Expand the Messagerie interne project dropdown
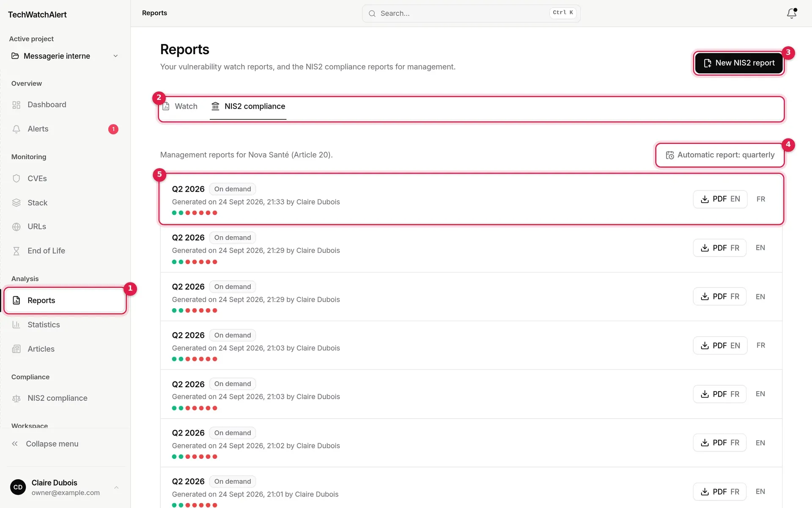 pos(64,56)
